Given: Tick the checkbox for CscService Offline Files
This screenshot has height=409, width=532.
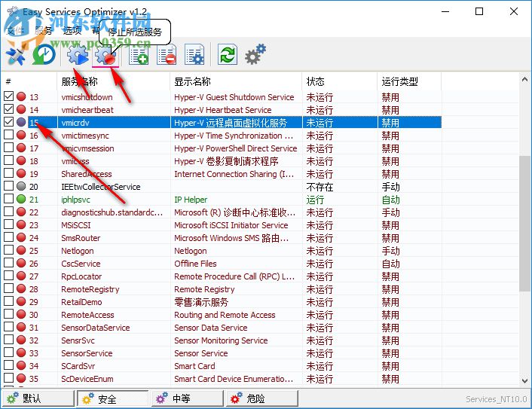Looking at the screenshot, I should (x=9, y=262).
